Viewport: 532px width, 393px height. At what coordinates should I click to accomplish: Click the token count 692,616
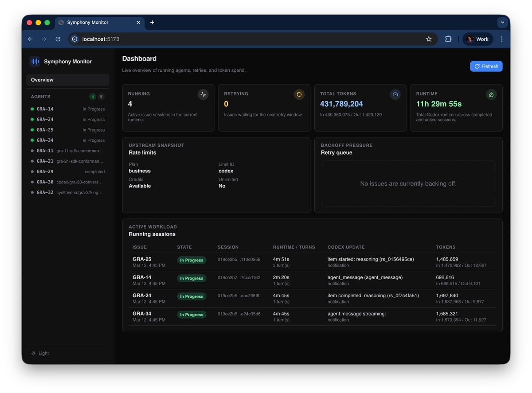(445, 277)
